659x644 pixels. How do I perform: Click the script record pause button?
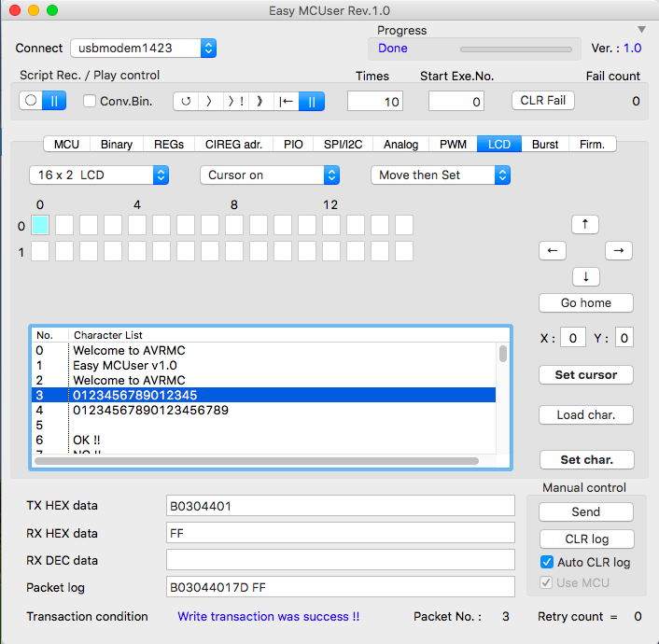pyautogui.click(x=54, y=101)
